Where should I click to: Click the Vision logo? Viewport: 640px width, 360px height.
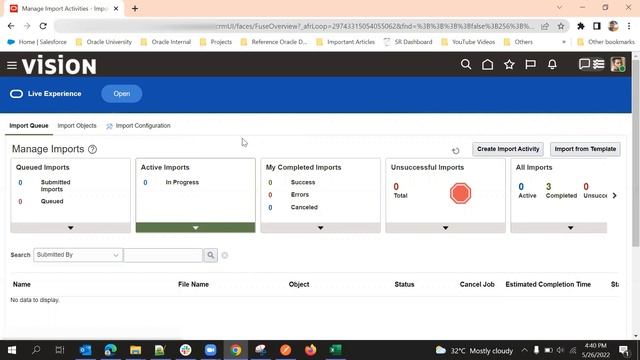[59, 65]
